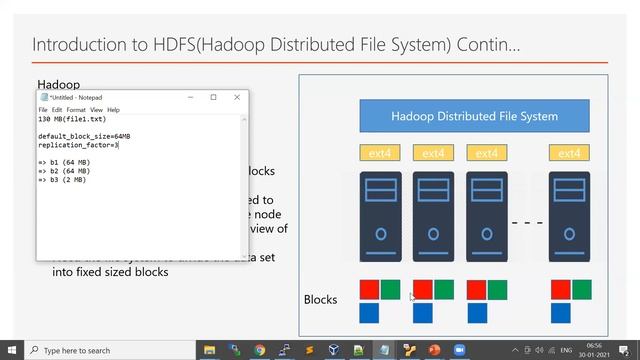
Task: Open Google Chrome from the taskbar
Action: pyautogui.click(x=260, y=350)
